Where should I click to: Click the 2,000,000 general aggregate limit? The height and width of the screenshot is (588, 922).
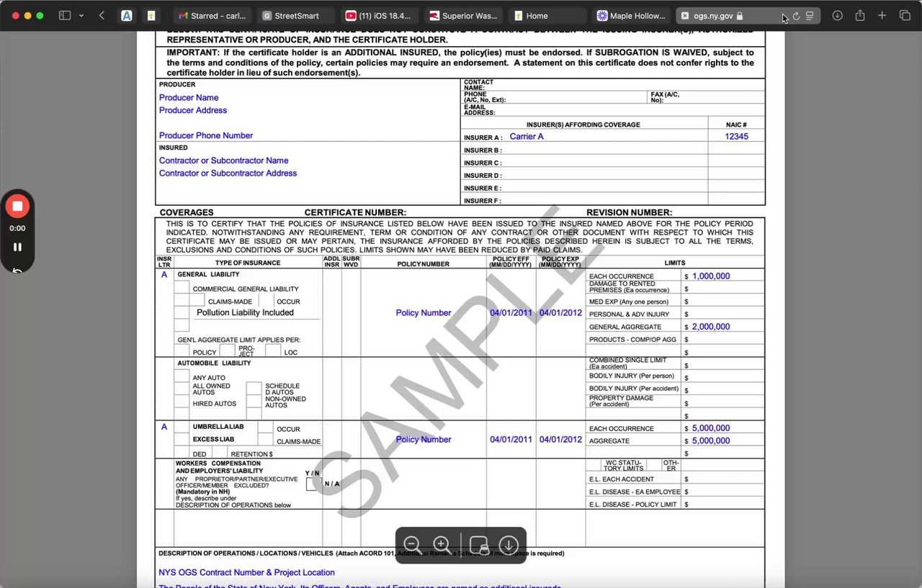[x=711, y=327]
